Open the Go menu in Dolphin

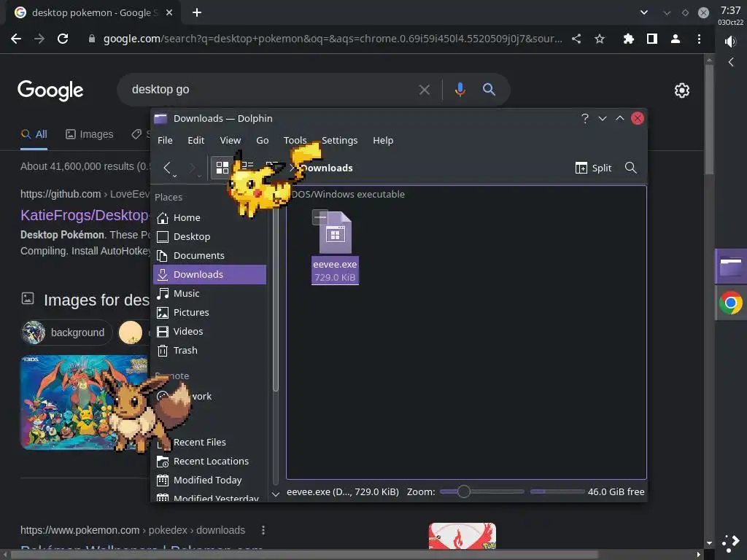pos(263,141)
